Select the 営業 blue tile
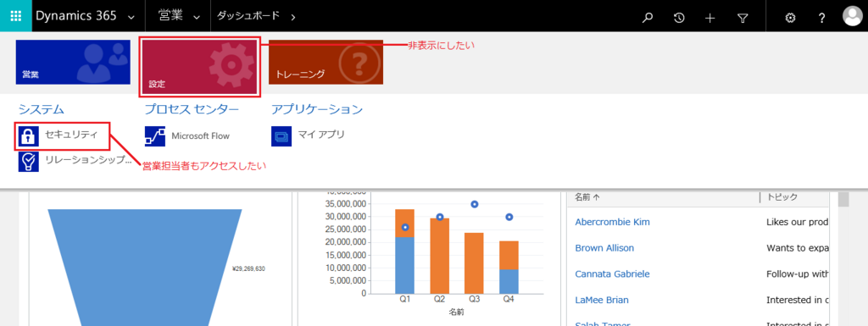The image size is (868, 326). point(73,62)
